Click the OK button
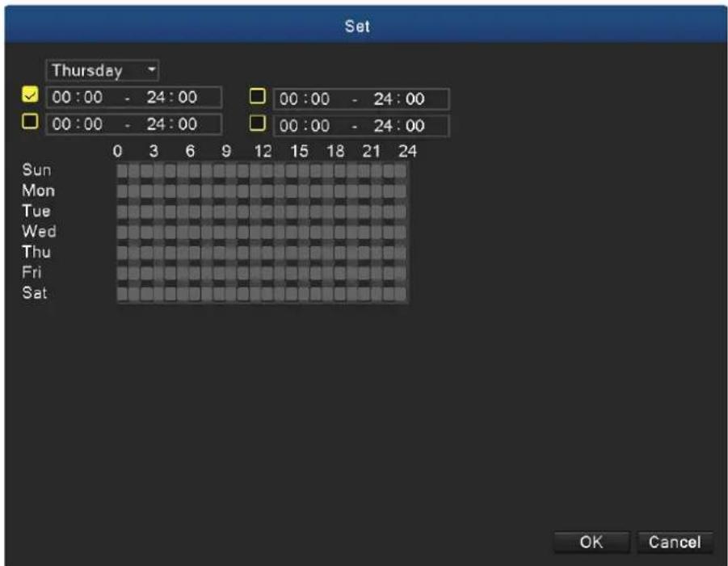Image resolution: width=728 pixels, height=566 pixels. pos(591,542)
